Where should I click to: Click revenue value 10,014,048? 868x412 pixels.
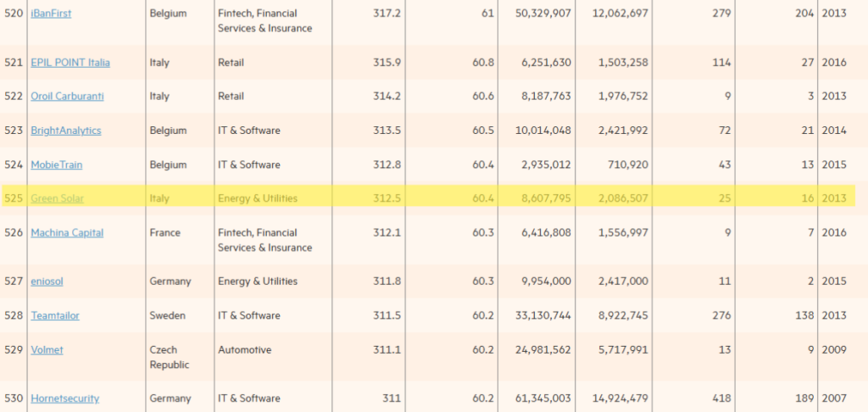click(542, 131)
